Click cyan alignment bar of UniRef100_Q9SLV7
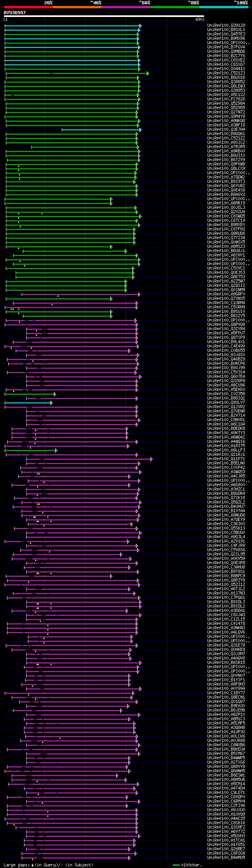Screen dimensions: 252x868 tap(28, 403)
